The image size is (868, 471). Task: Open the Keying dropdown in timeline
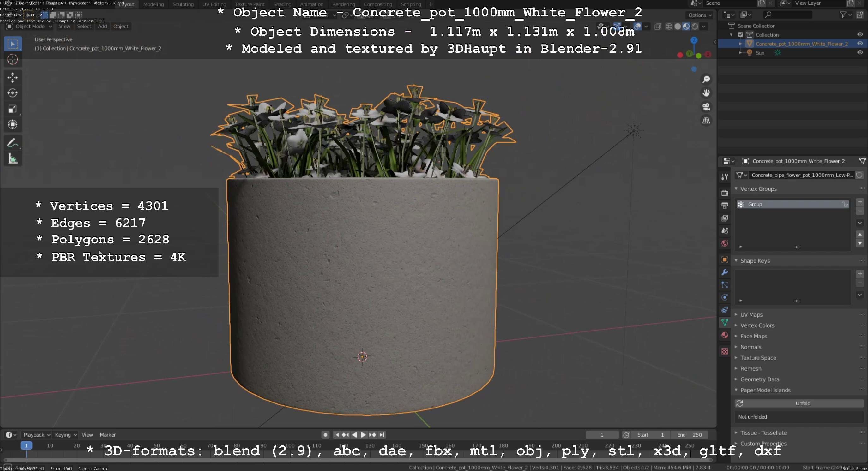click(x=66, y=435)
